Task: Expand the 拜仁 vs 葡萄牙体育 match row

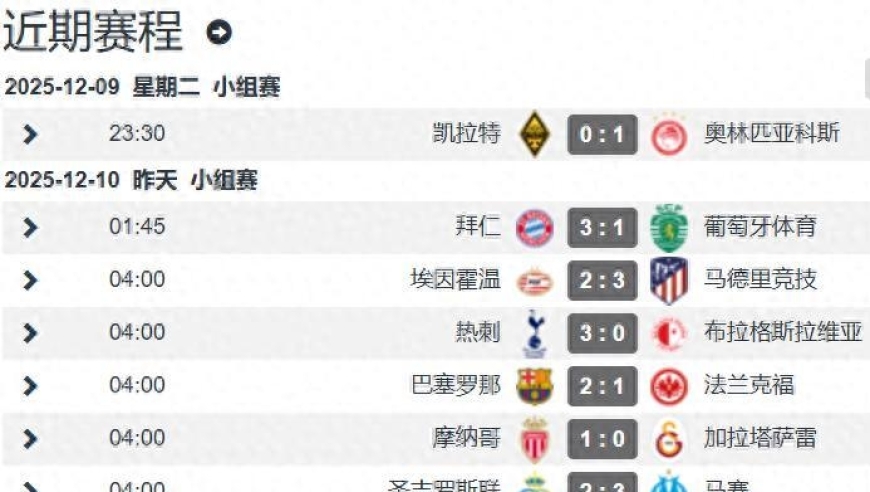Action: (x=30, y=228)
